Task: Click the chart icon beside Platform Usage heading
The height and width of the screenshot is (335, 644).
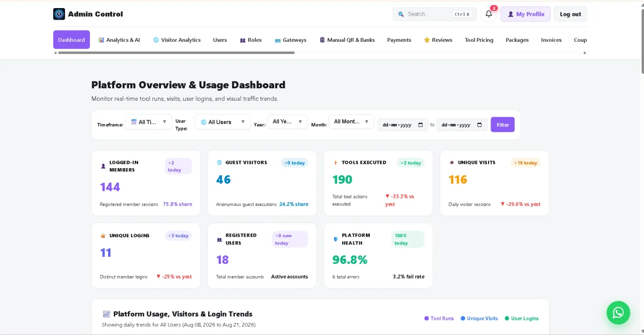Action: tap(107, 314)
